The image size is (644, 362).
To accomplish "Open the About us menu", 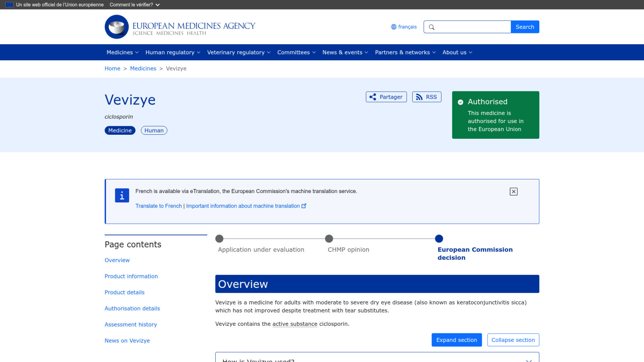I will click(x=457, y=52).
